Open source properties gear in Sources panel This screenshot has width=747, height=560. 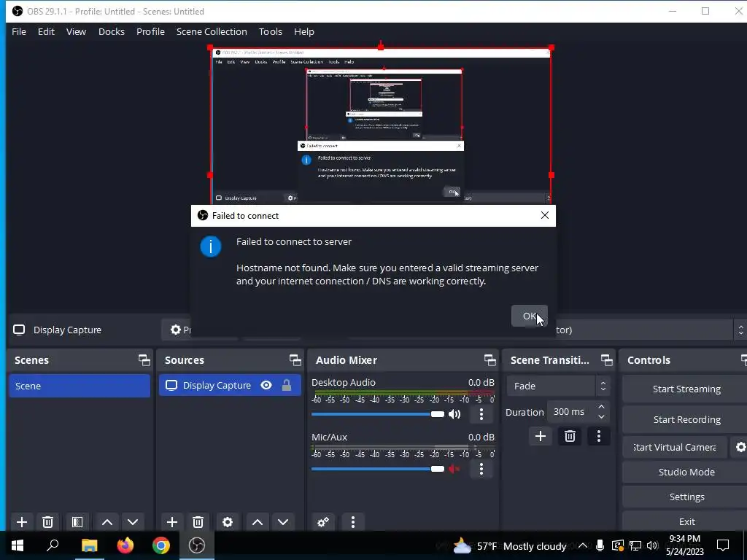(x=228, y=522)
